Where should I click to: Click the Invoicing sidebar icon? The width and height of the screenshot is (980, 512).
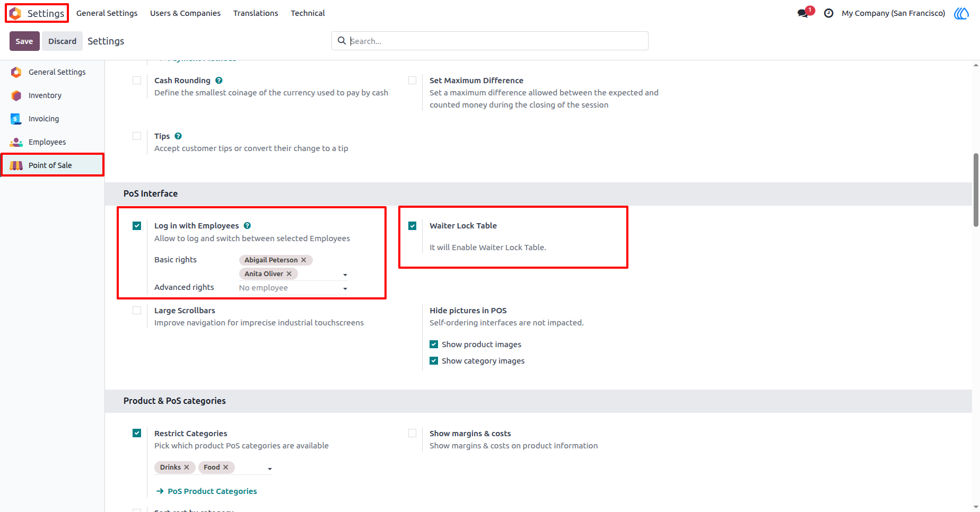tap(16, 119)
